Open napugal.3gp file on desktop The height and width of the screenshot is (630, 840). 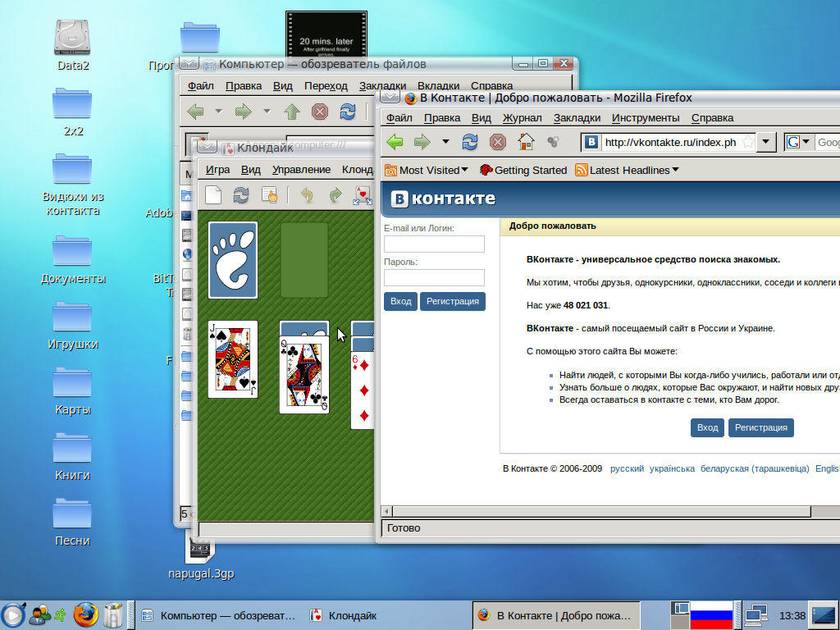point(201,557)
